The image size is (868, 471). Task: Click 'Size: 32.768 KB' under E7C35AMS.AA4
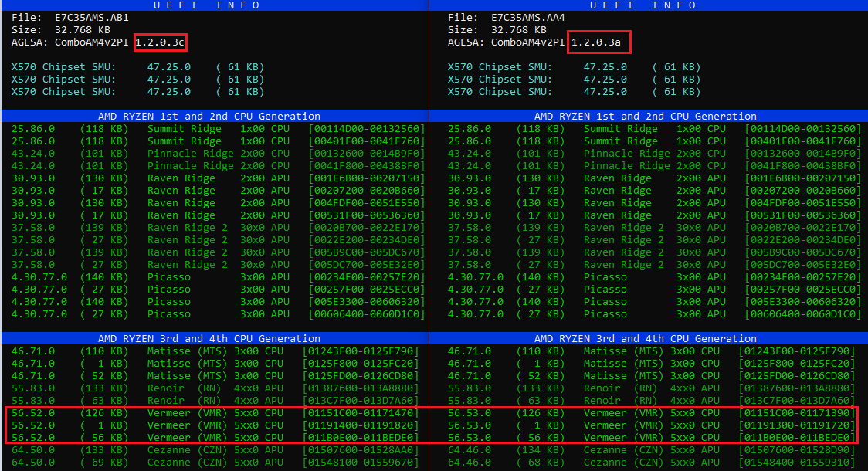[497, 30]
